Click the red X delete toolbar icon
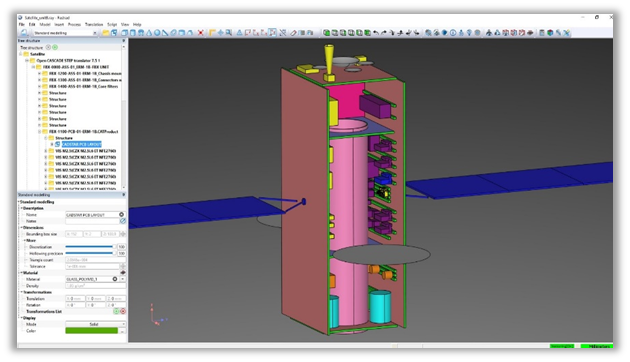The height and width of the screenshot is (362, 630). pyautogui.click(x=200, y=33)
